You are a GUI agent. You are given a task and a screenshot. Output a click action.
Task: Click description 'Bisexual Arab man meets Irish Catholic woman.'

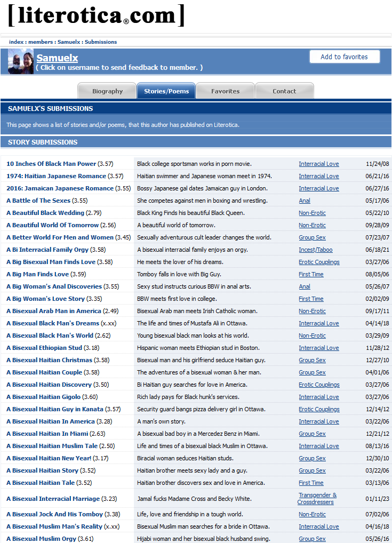tap(197, 311)
